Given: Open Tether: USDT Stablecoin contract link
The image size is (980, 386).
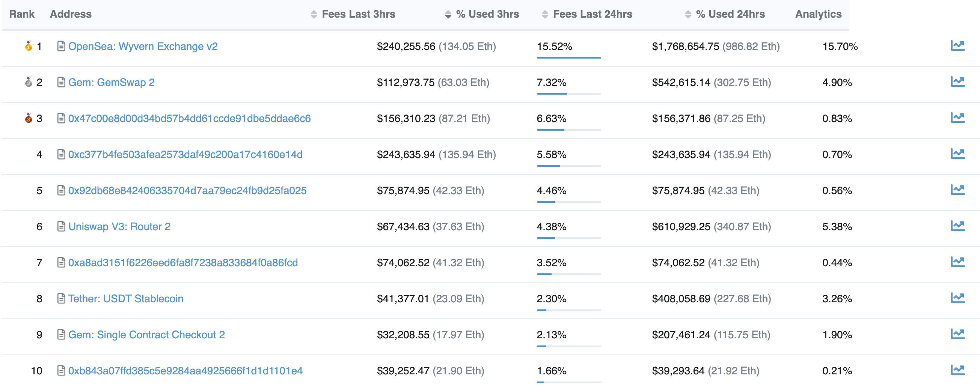Looking at the screenshot, I should click(x=125, y=299).
